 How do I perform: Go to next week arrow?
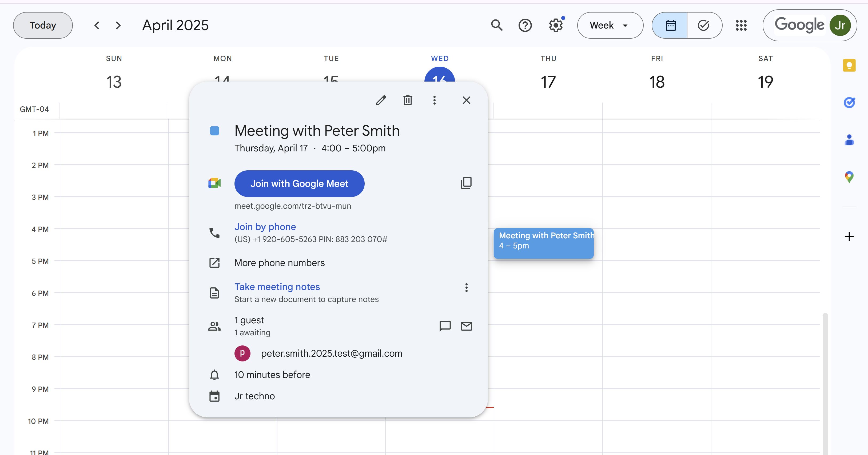click(x=118, y=25)
